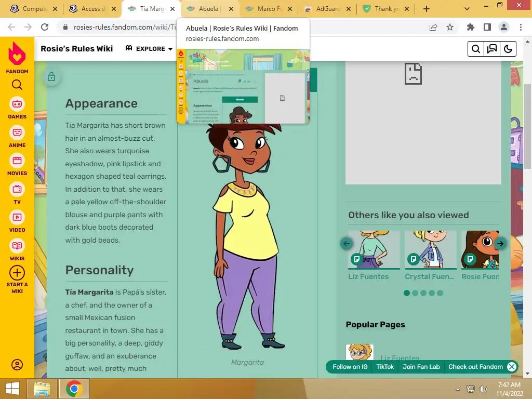Open File Explorer from taskbar
The height and width of the screenshot is (399, 532).
pos(42,389)
